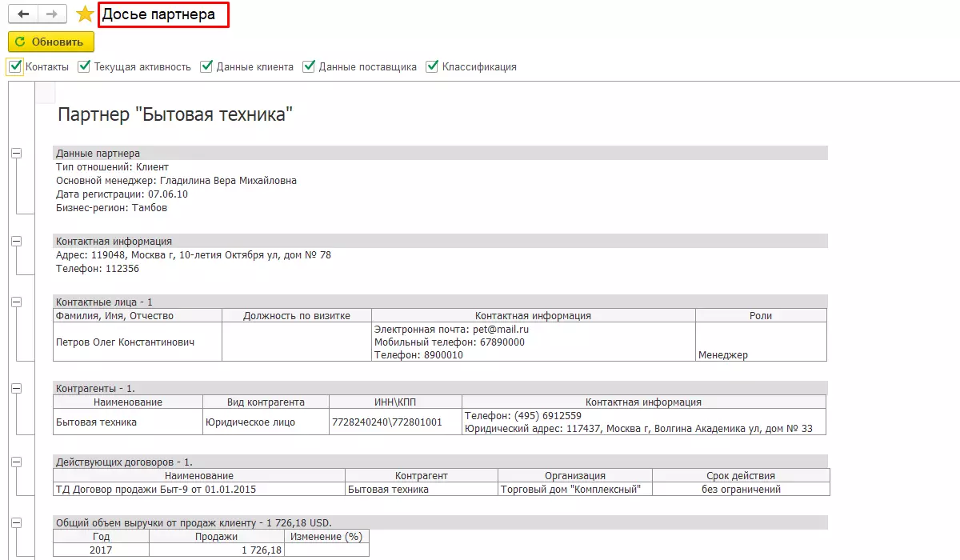
Task: Collapse the Контактные лица group
Action: pyautogui.click(x=17, y=302)
